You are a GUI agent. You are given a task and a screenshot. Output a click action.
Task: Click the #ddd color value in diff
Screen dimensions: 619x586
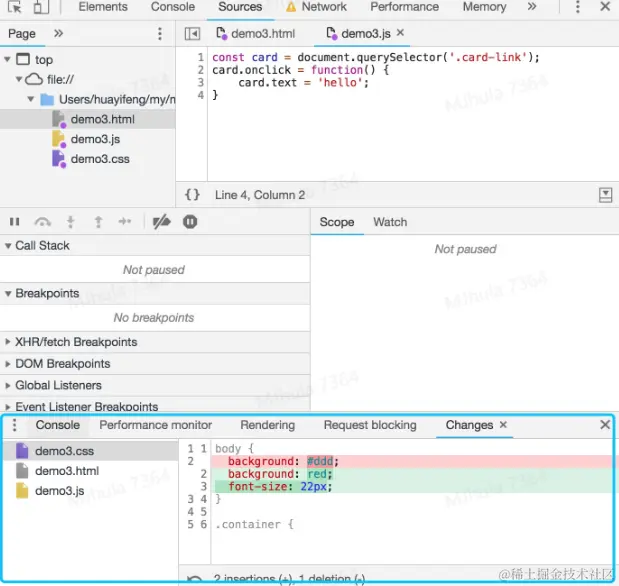[x=320, y=461]
